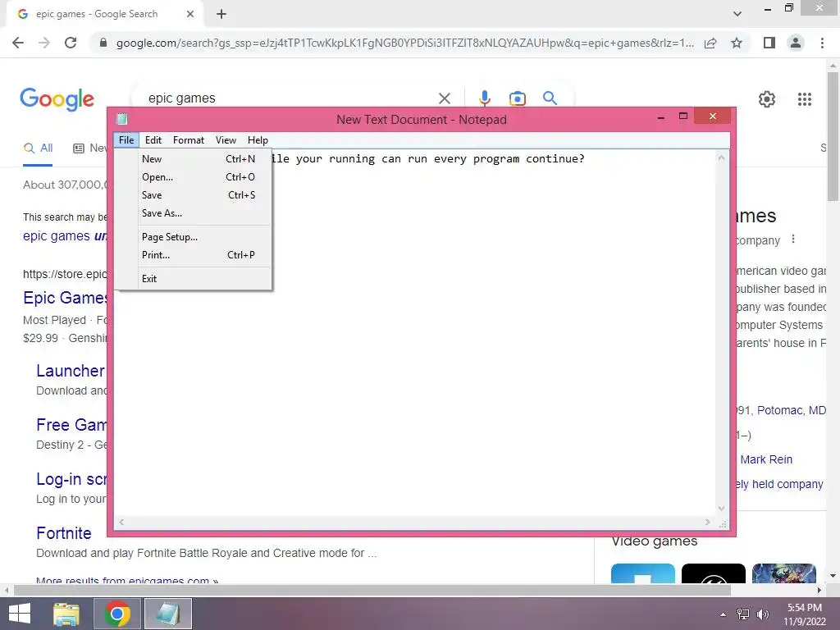
Task: Bookmark this page with star icon
Action: (x=737, y=43)
